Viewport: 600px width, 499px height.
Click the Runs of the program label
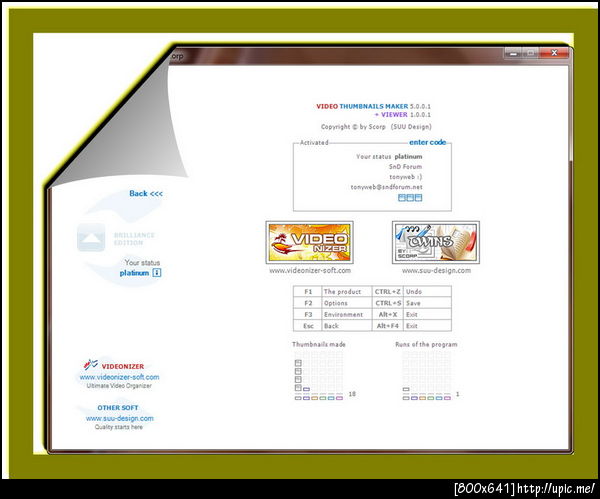tap(426, 344)
